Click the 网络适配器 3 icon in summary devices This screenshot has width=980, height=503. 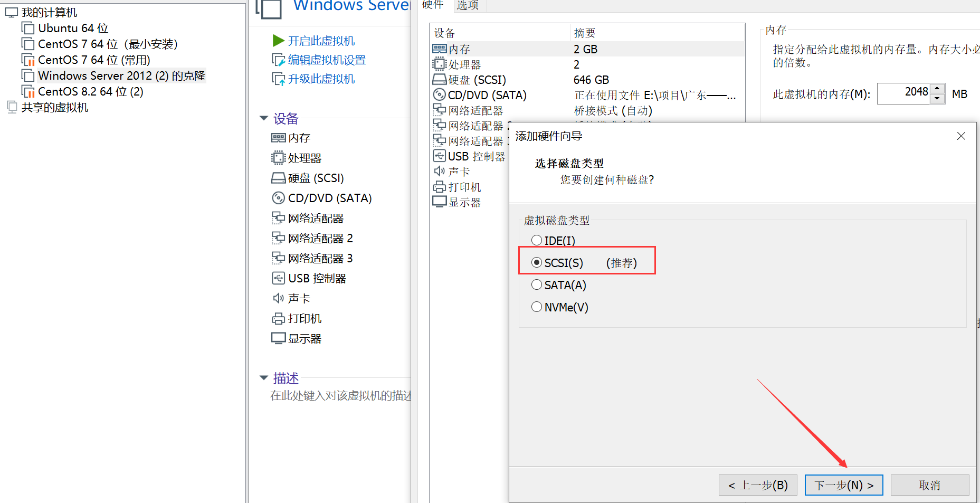(x=279, y=258)
